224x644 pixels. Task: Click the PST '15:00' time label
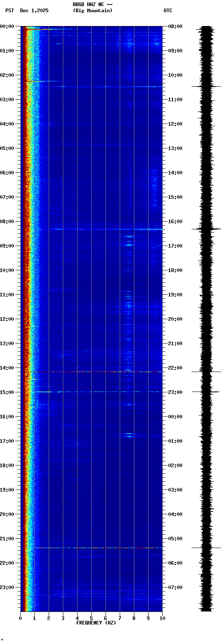7,392
